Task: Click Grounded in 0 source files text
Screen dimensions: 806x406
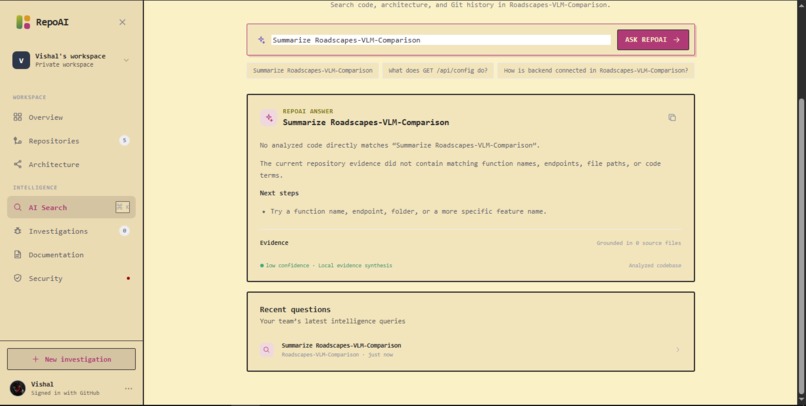Action: pyautogui.click(x=638, y=243)
